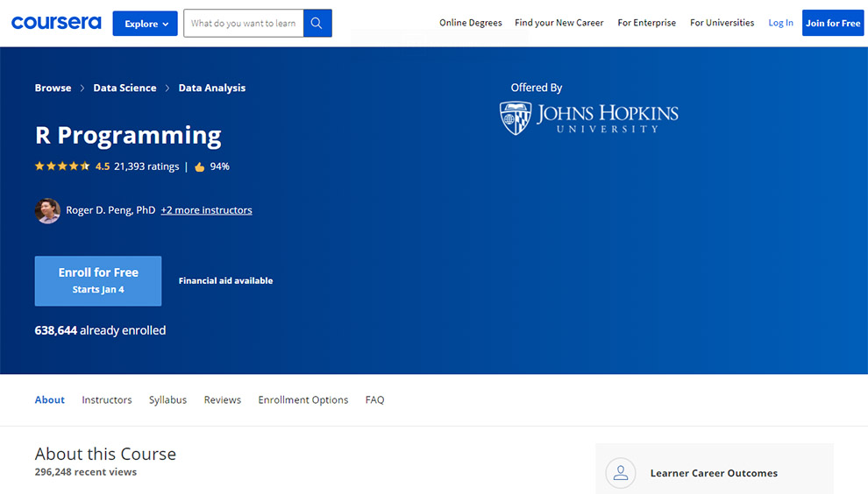Click the 'About this Course' heading
The image size is (868, 494).
pyautogui.click(x=105, y=455)
